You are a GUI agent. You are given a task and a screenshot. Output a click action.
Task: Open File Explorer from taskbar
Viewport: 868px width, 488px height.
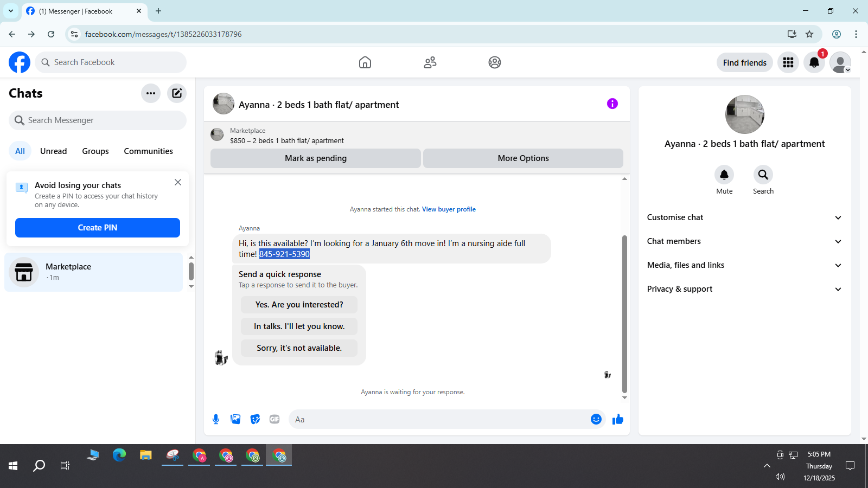pyautogui.click(x=146, y=455)
